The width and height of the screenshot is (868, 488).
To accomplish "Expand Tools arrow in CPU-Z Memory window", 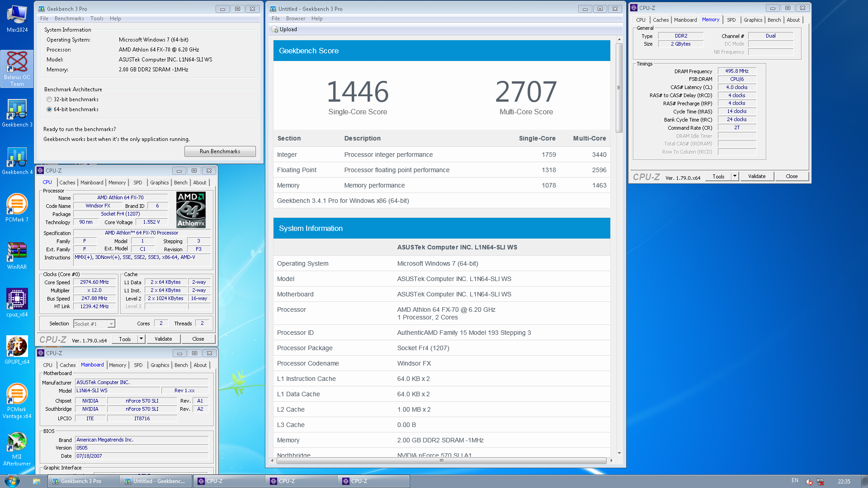I will 735,176.
